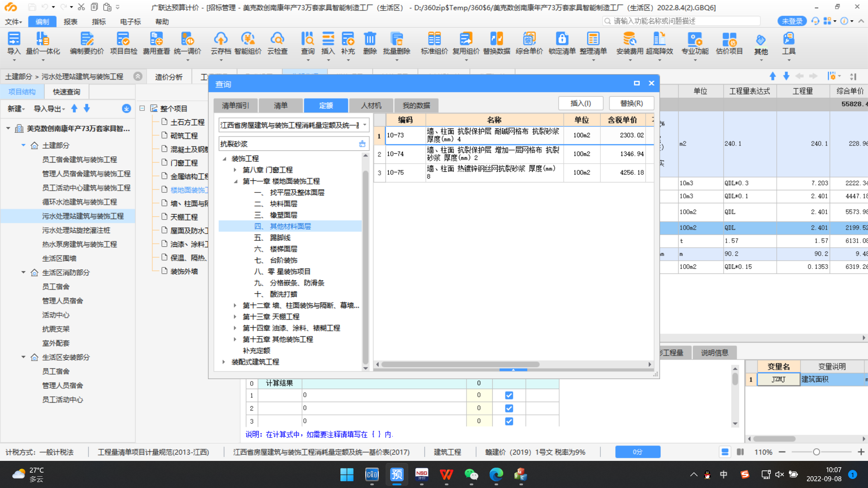Expand 第八章 门窗工程 node
Viewport: 868px width, 488px height.
coord(235,170)
